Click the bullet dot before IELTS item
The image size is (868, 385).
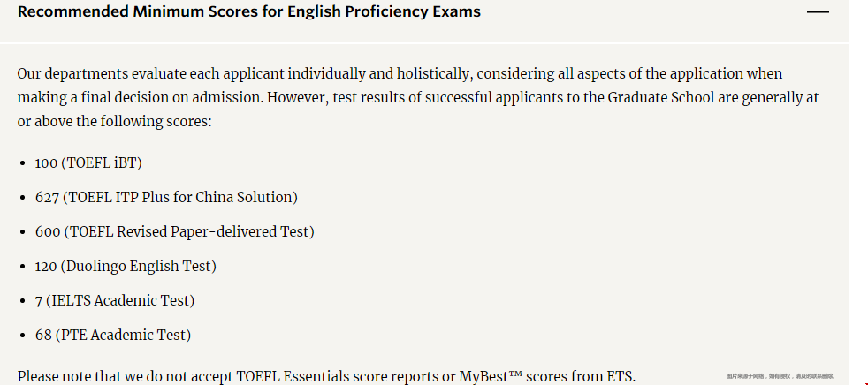coord(22,301)
